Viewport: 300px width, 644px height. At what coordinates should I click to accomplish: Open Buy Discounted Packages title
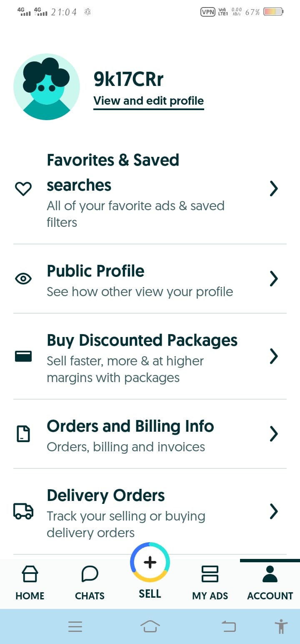[x=142, y=340]
